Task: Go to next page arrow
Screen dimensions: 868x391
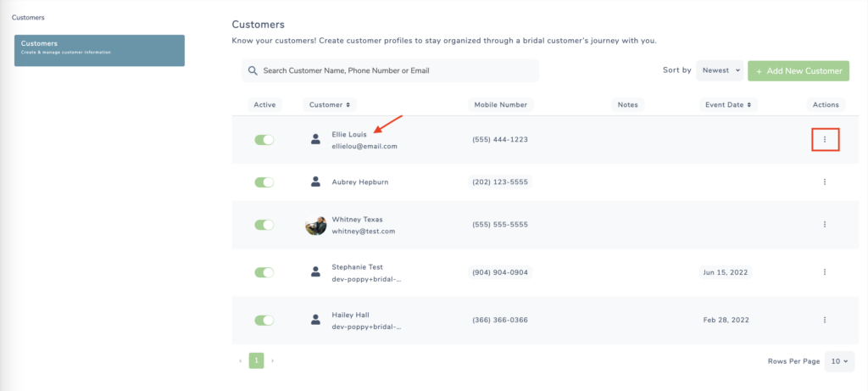Action: click(x=272, y=360)
